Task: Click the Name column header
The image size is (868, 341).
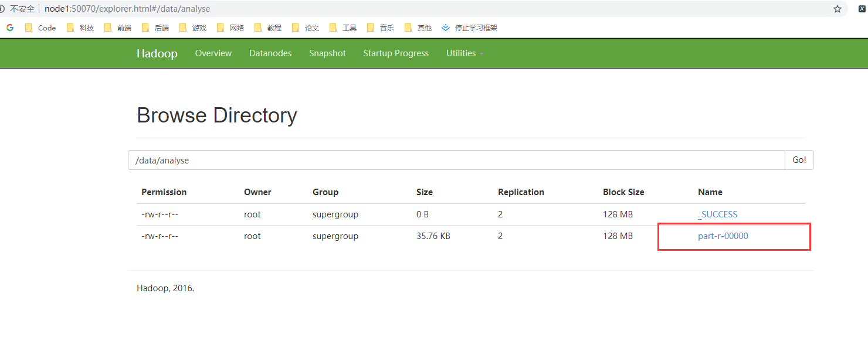Action: pyautogui.click(x=710, y=192)
